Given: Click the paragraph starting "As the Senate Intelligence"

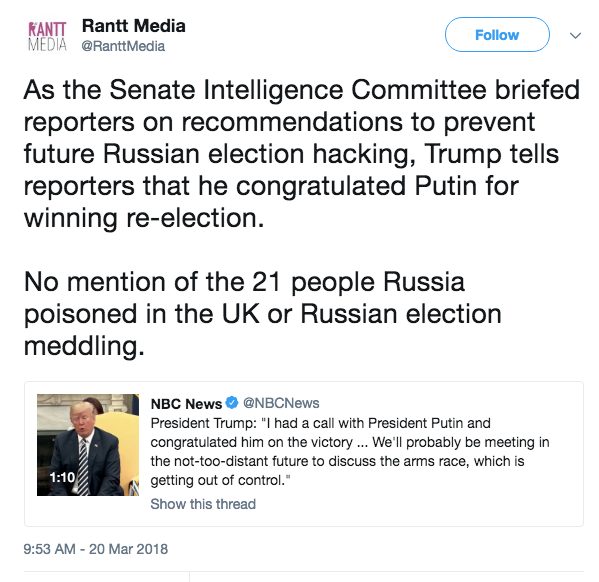Looking at the screenshot, I should 302,154.
